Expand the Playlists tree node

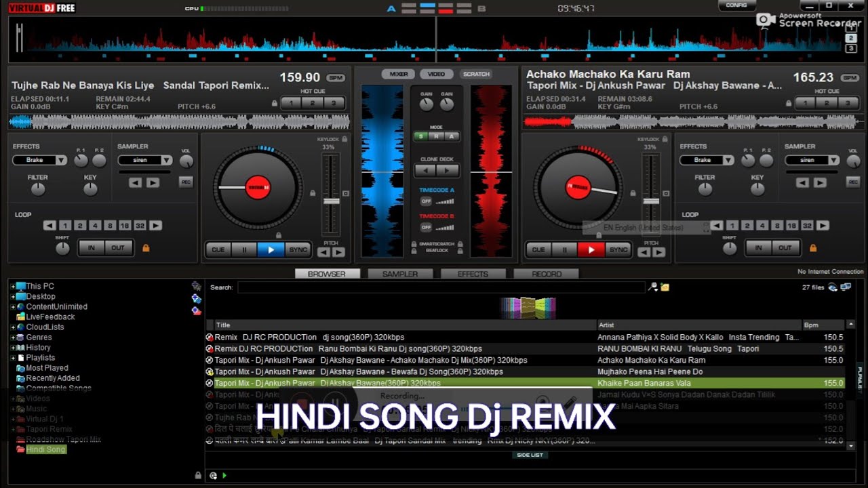click(13, 358)
